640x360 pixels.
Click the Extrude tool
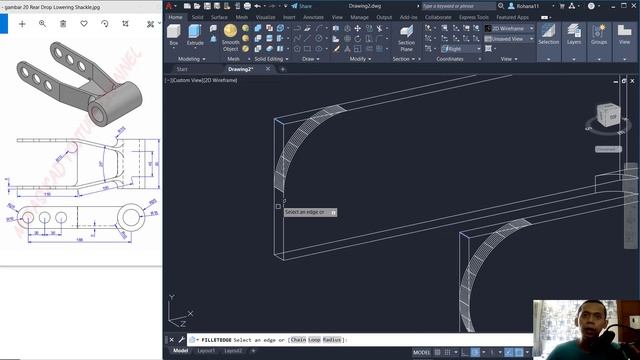click(195, 34)
